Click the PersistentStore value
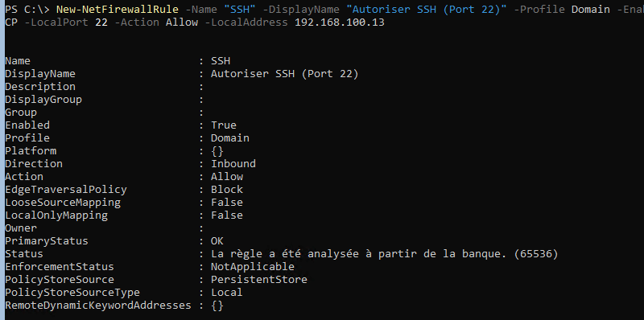644x320 pixels. pos(259,279)
